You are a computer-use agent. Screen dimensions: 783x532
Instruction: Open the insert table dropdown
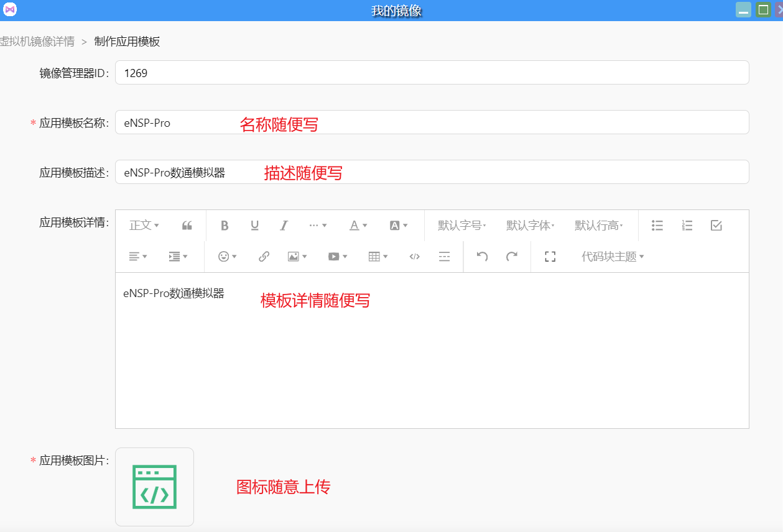coord(378,257)
